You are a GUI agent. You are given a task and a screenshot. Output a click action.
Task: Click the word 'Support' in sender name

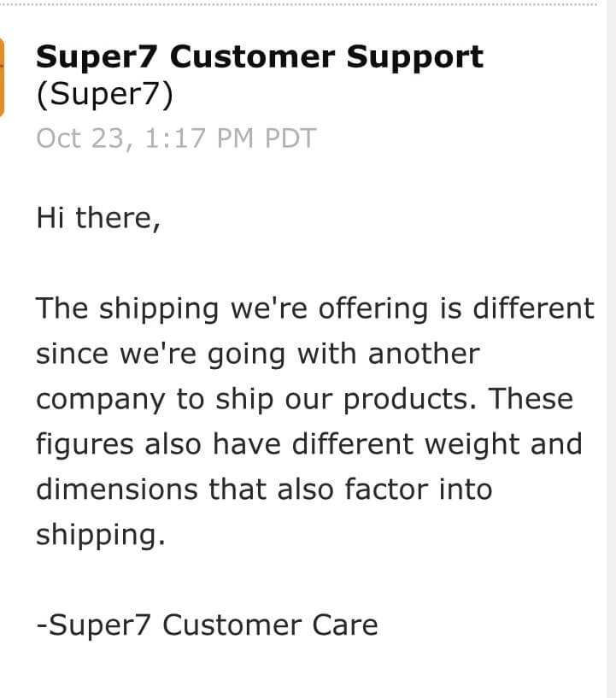(415, 58)
